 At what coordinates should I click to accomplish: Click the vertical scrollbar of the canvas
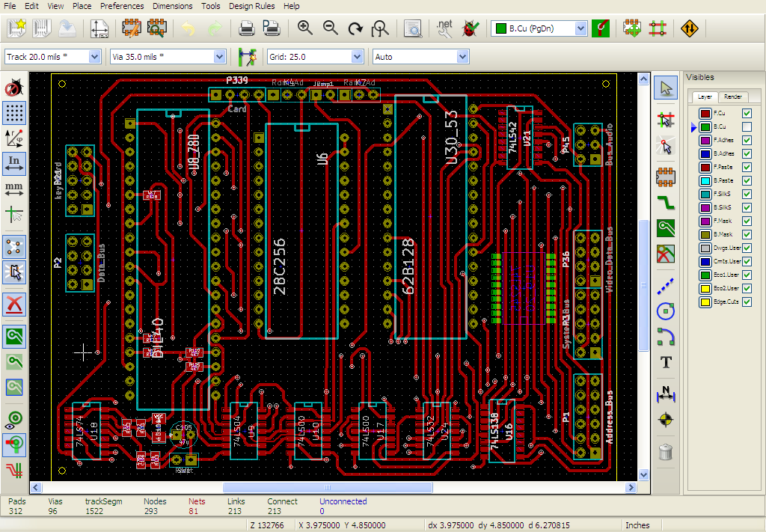[x=644, y=284]
